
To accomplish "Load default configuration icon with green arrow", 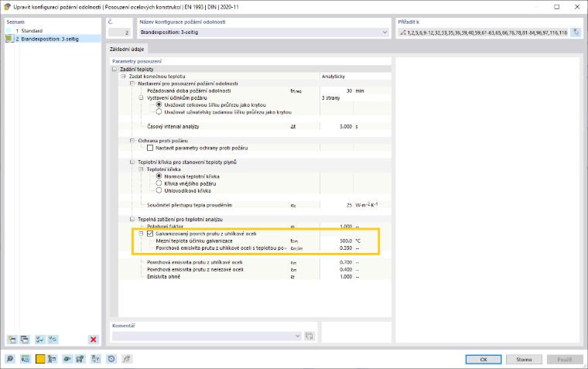I will coord(67,359).
